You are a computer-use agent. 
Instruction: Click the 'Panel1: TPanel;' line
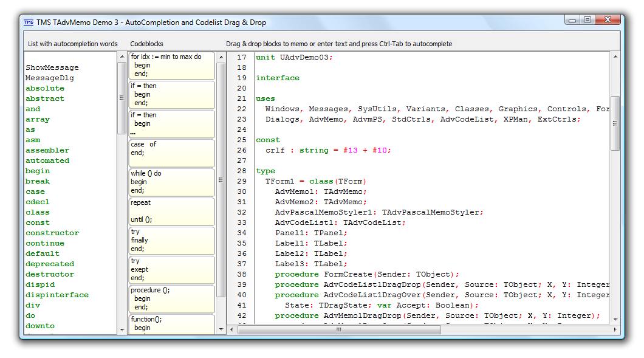(x=311, y=233)
